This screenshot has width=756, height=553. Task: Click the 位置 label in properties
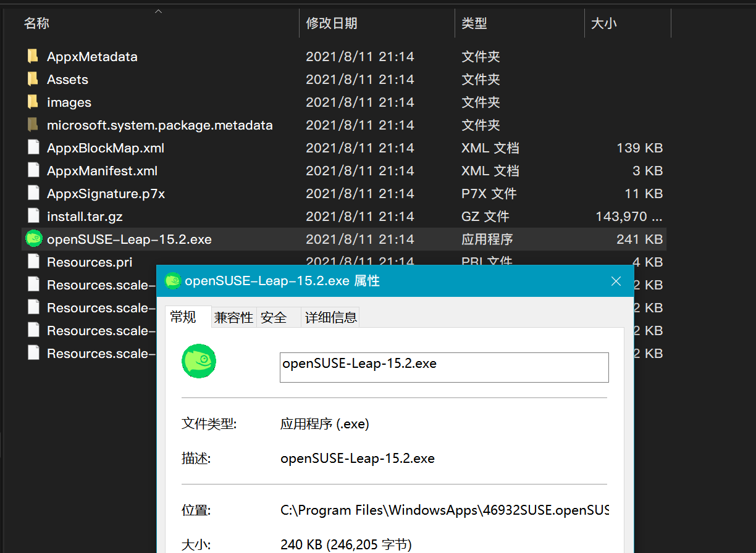click(x=196, y=510)
